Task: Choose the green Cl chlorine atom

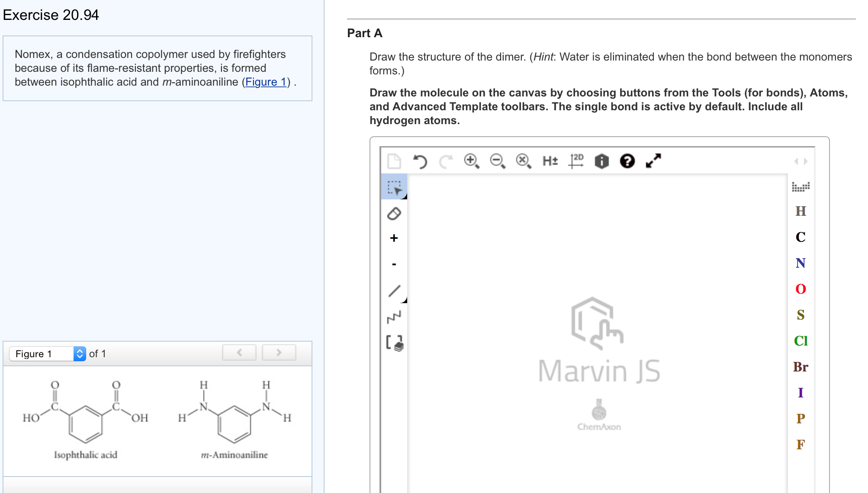Action: [x=800, y=341]
